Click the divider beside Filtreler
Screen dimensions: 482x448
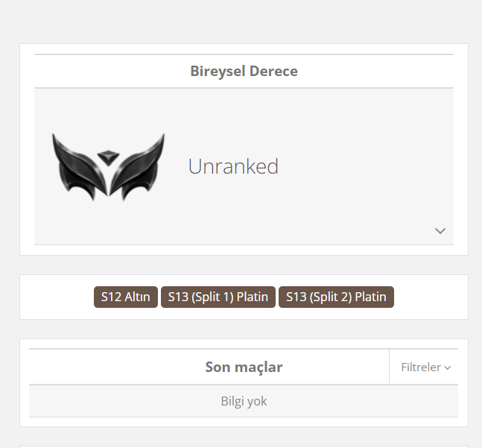[389, 367]
